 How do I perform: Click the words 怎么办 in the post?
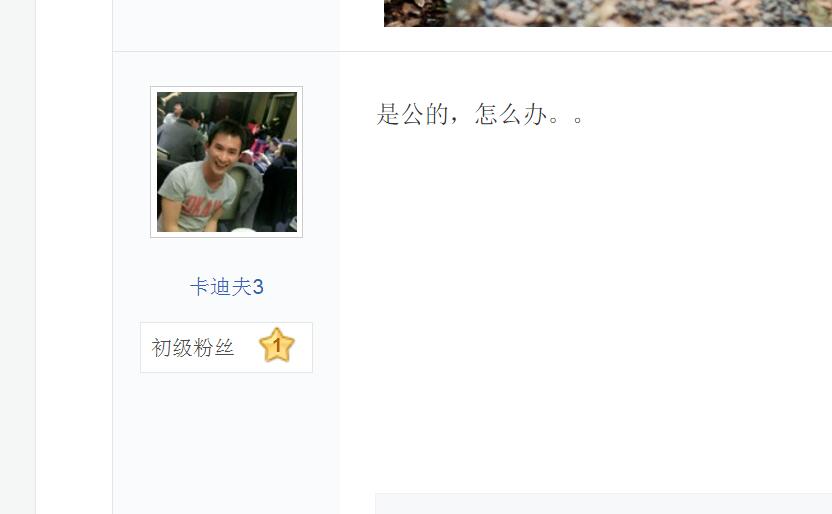pyautogui.click(x=510, y=114)
